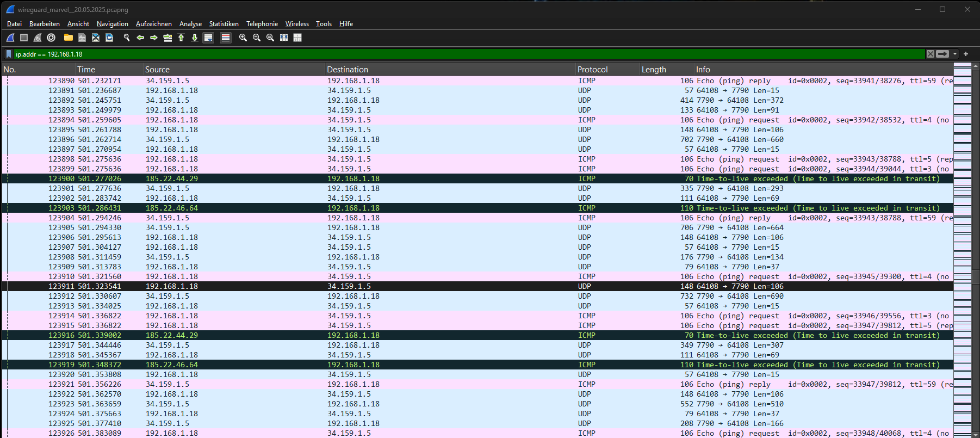
Task: Go forward in packet history
Action: pyautogui.click(x=154, y=38)
